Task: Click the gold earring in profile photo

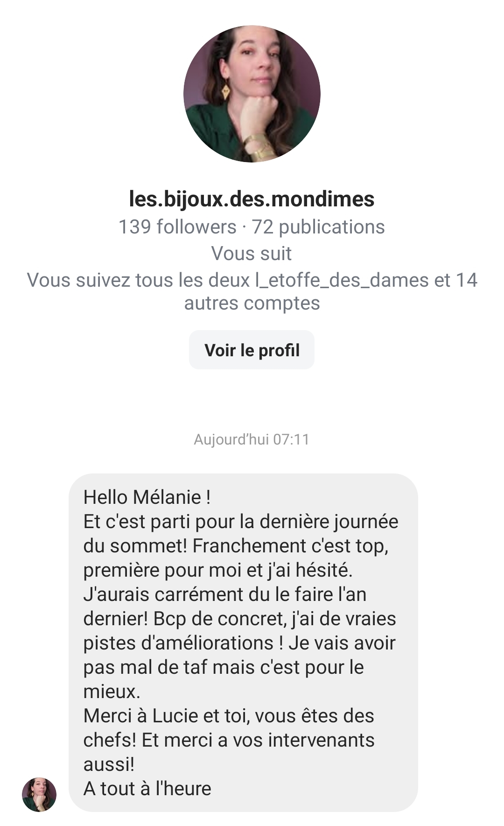Action: click(226, 90)
